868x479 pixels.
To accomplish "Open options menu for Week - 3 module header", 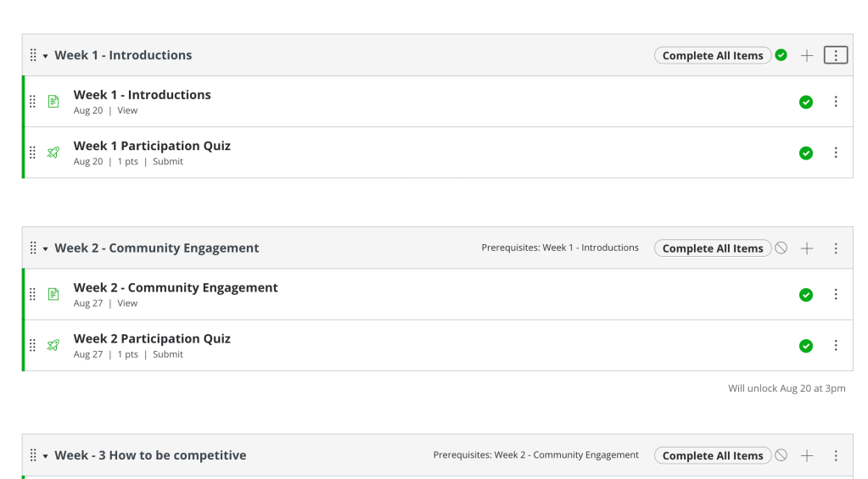I will pos(836,455).
